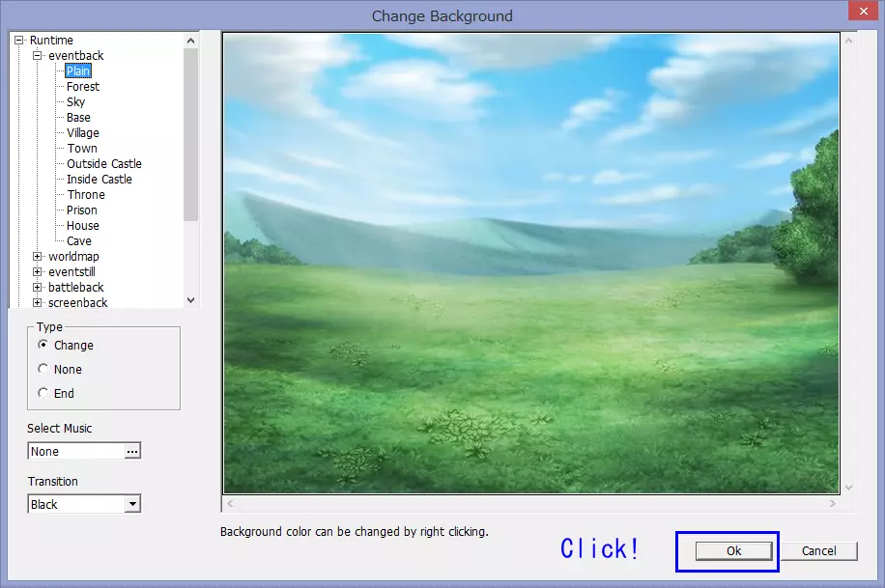This screenshot has height=588, width=885.
Task: Select the eventback folder label
Action: click(x=76, y=55)
